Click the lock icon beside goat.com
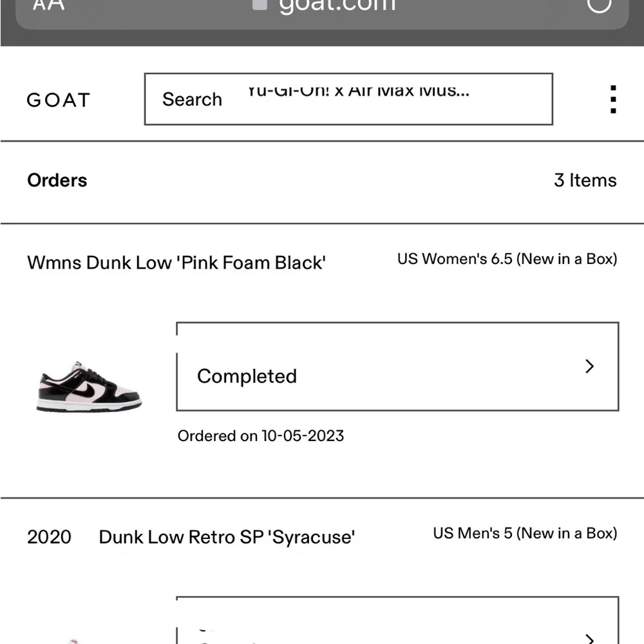 [259, 5]
